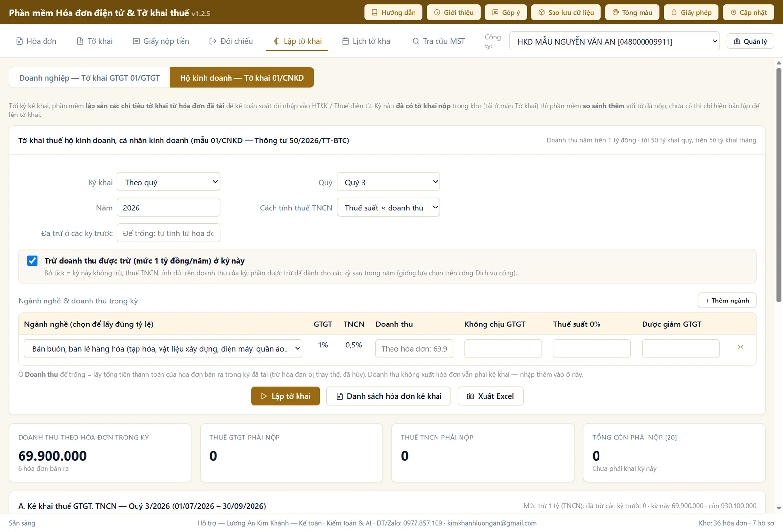Click the vertical page scrollbar
The width and height of the screenshot is (783, 532).
(x=779, y=185)
